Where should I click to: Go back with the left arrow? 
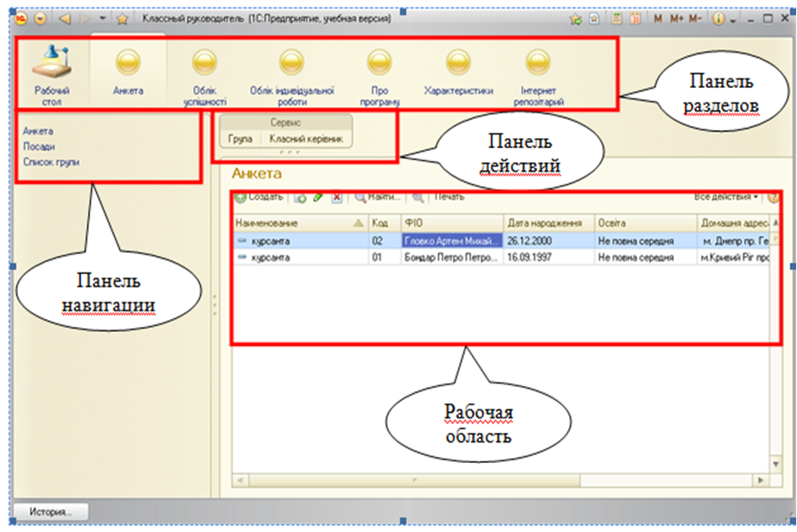(65, 19)
